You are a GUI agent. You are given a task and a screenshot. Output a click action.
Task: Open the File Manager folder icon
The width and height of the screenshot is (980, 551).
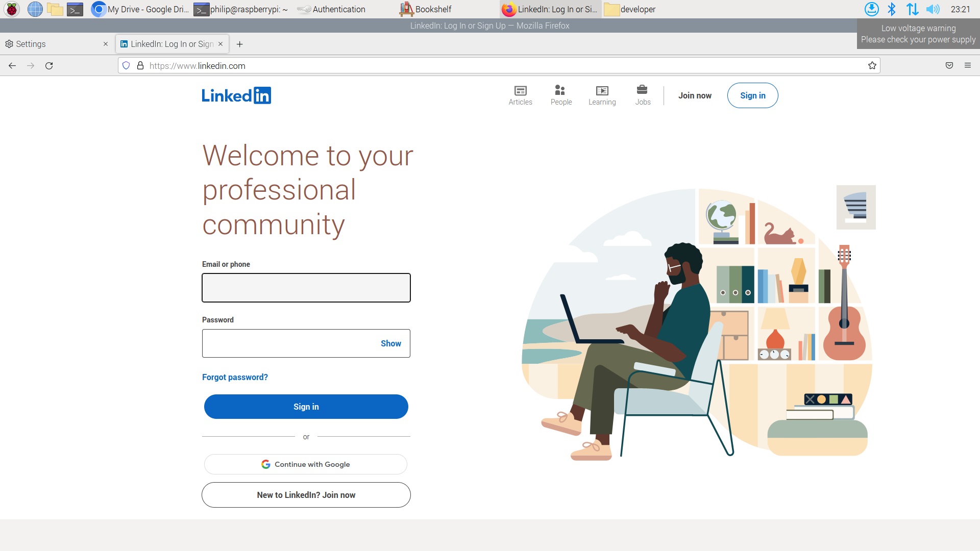55,9
